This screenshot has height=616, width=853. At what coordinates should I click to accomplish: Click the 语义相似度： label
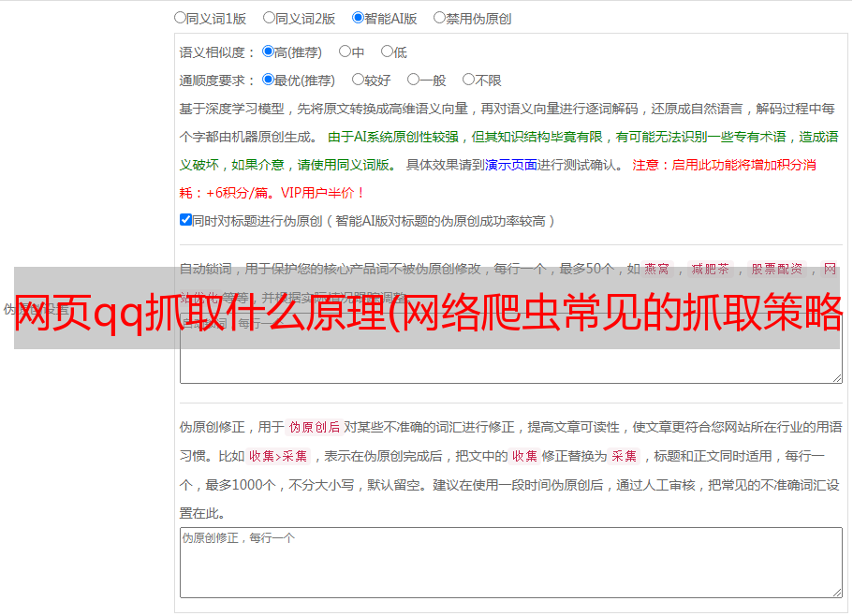[x=217, y=52]
